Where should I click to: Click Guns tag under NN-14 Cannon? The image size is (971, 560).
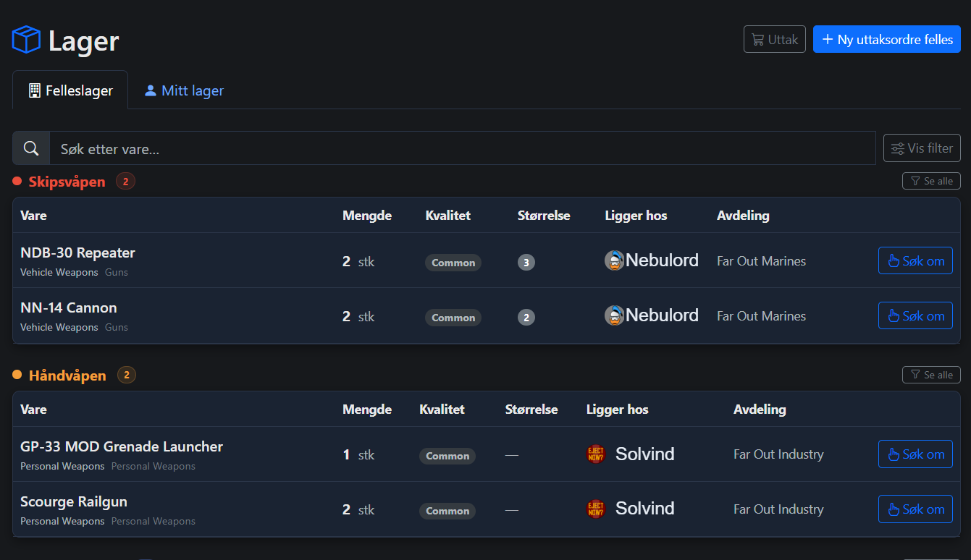pos(117,327)
